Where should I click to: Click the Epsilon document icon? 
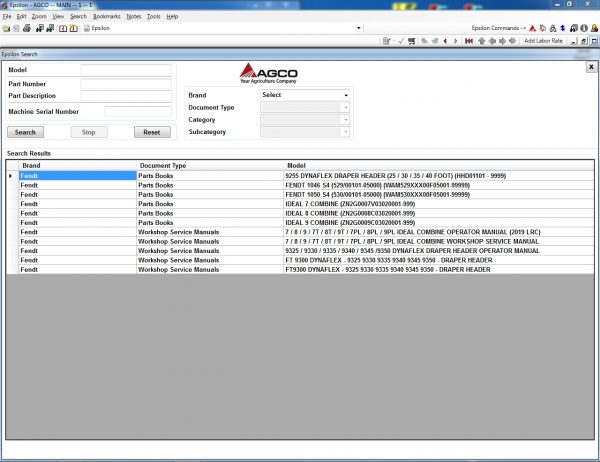coord(87,28)
